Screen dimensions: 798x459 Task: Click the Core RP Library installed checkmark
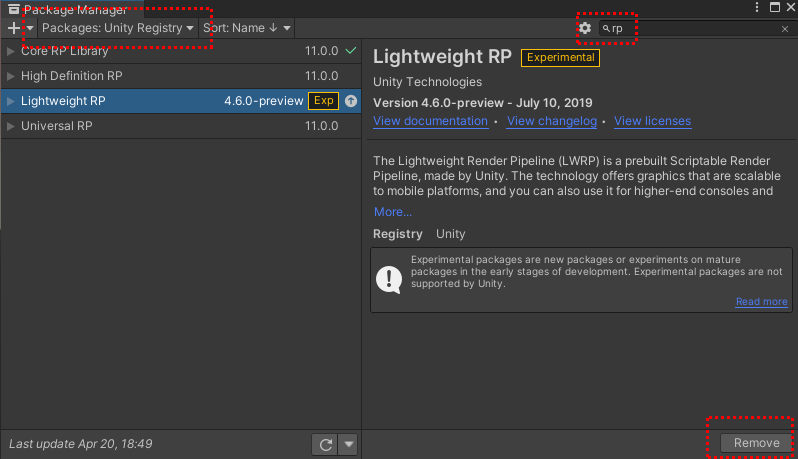351,50
